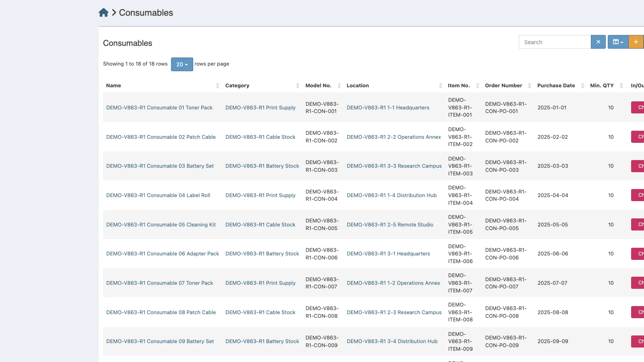Checkout button in Consumable 02 row
The image size is (644, 362).
coord(638,137)
